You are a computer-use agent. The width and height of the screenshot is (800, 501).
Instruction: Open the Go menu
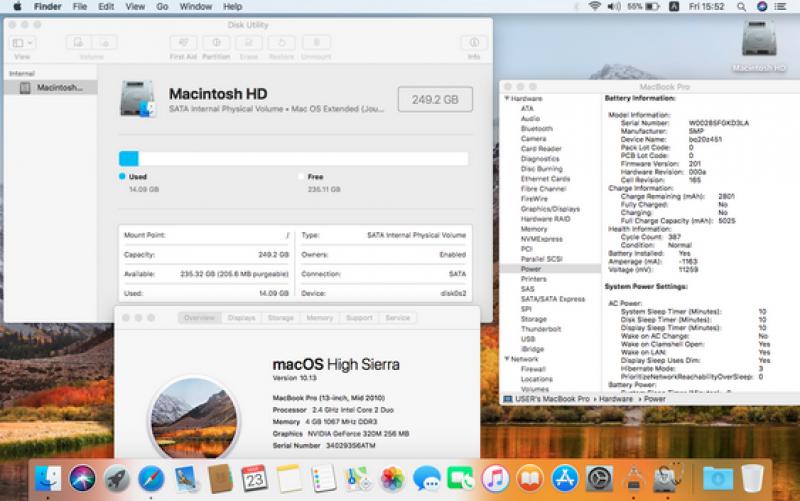pos(162,7)
